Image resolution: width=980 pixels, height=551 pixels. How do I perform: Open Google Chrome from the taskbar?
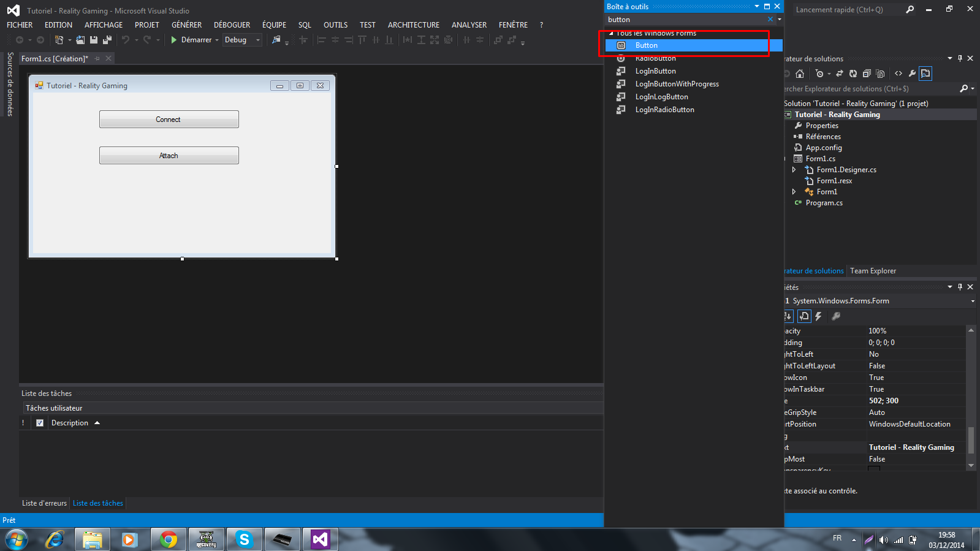coord(169,539)
